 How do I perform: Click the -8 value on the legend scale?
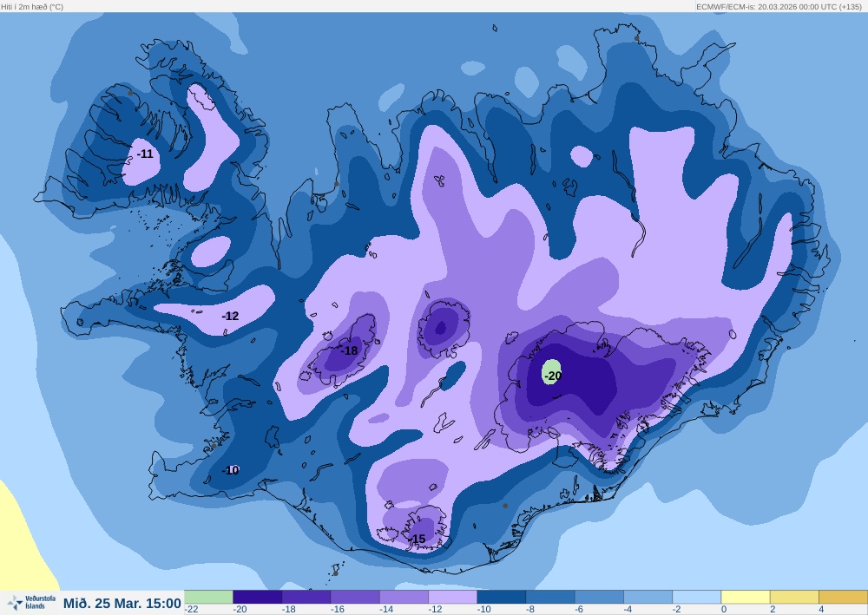point(530,610)
